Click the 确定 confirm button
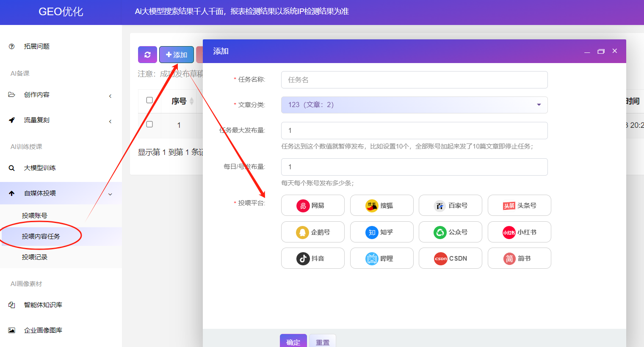The width and height of the screenshot is (644, 347). (293, 341)
